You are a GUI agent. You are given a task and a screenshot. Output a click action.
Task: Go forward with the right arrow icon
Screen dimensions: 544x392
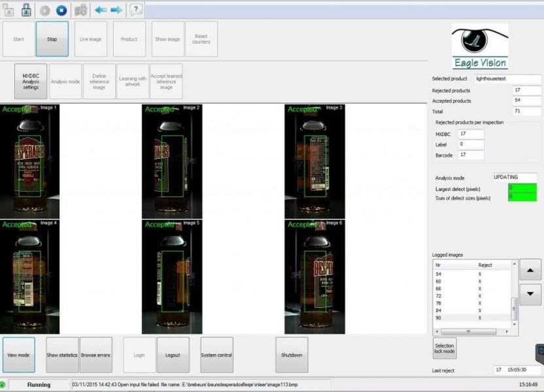116,10
